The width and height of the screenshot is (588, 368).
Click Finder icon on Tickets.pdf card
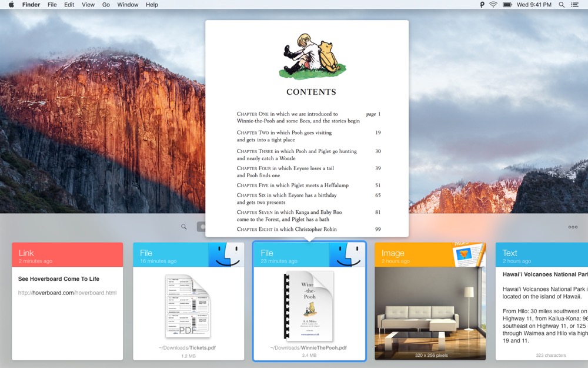tap(226, 254)
